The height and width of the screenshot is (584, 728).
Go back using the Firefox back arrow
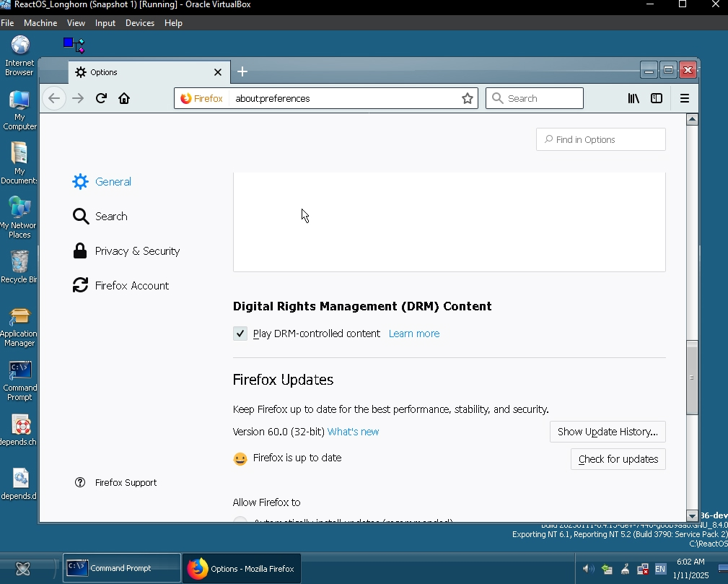click(x=54, y=98)
